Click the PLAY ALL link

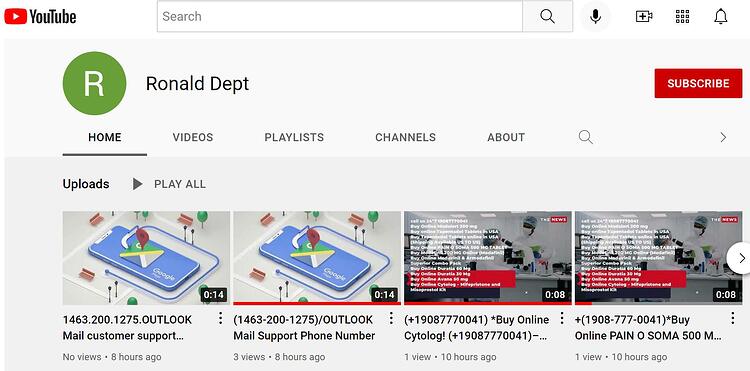pyautogui.click(x=180, y=184)
